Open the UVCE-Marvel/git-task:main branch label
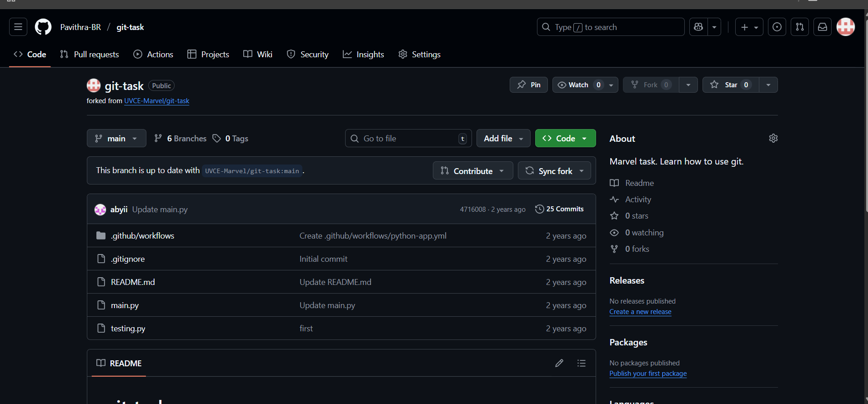Viewport: 868px width, 404px height. 252,171
